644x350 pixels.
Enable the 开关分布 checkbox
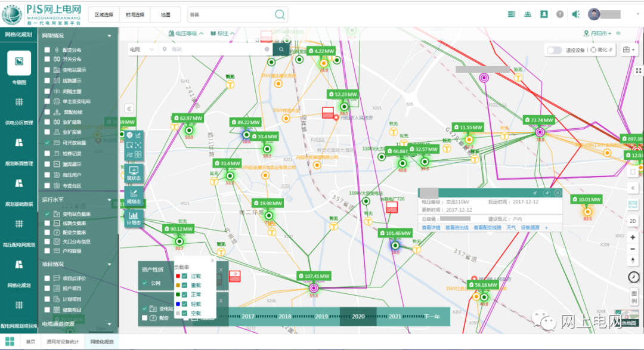tap(47, 59)
